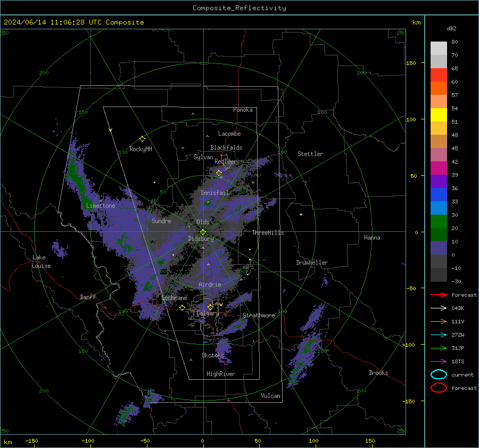479x448 pixels.
Task: Click the yellow diamond just above Calgary label
Action: coord(210,307)
